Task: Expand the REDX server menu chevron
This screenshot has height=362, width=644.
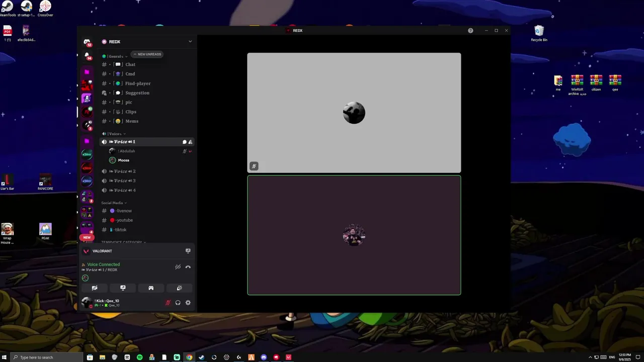Action: [190, 42]
